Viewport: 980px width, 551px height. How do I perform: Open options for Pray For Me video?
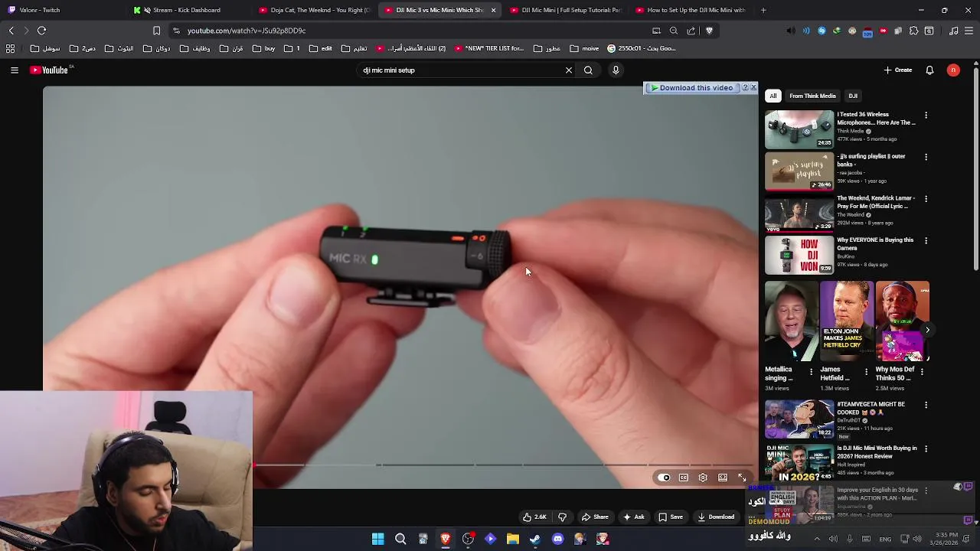(x=926, y=199)
